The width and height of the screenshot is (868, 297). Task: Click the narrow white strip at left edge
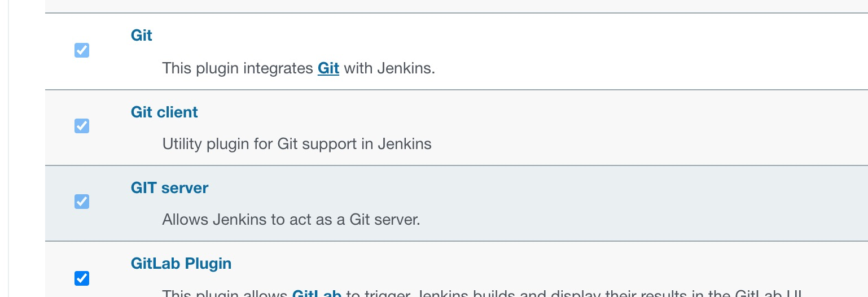pyautogui.click(x=4, y=147)
